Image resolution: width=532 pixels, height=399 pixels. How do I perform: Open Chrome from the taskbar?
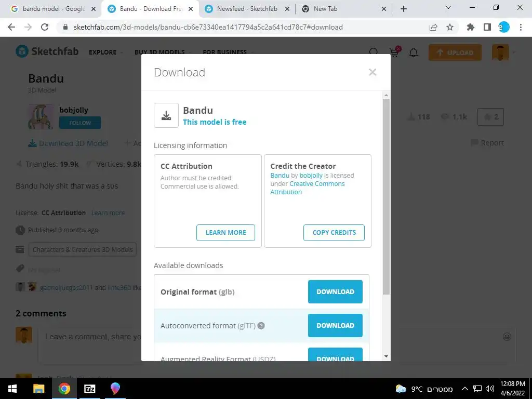point(64,389)
